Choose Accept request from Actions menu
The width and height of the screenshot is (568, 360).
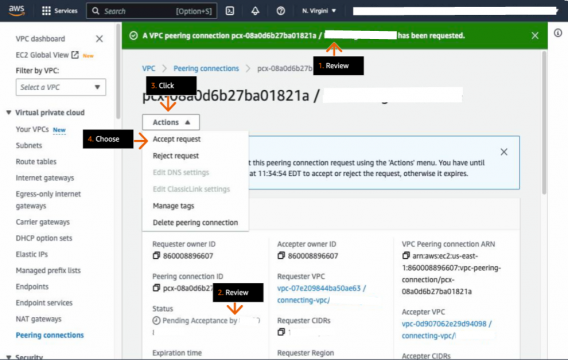[x=176, y=139]
